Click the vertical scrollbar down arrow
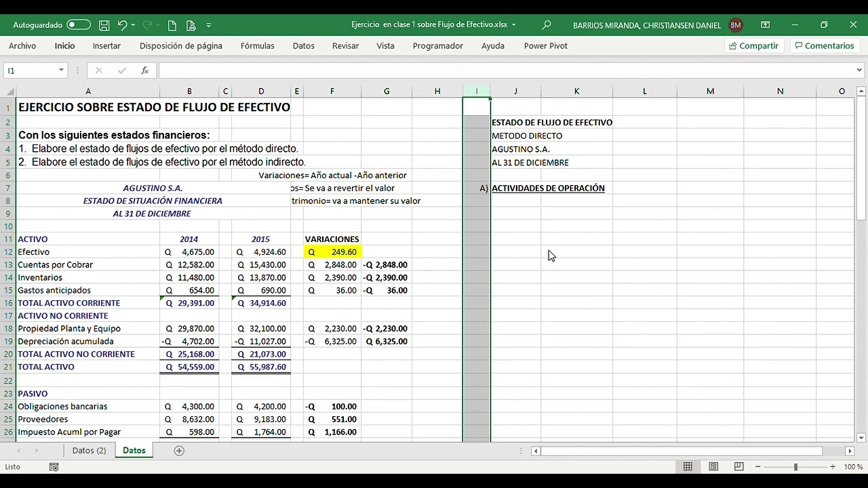 pyautogui.click(x=860, y=438)
